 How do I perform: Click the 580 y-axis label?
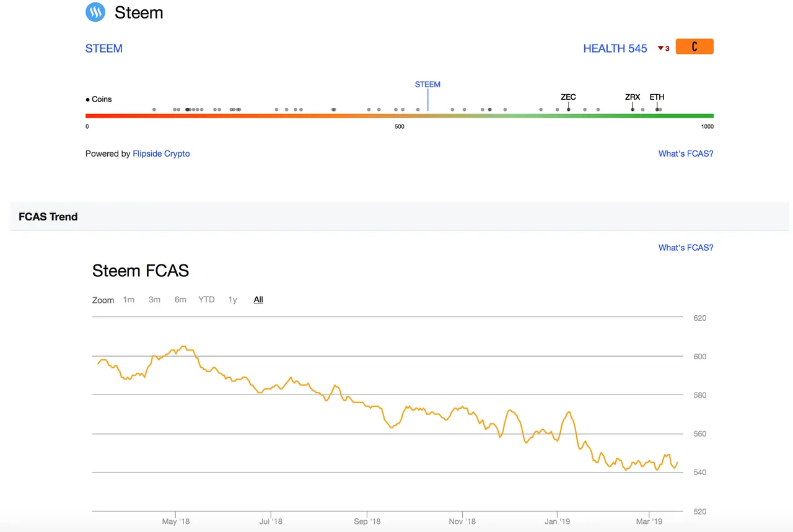[700, 395]
